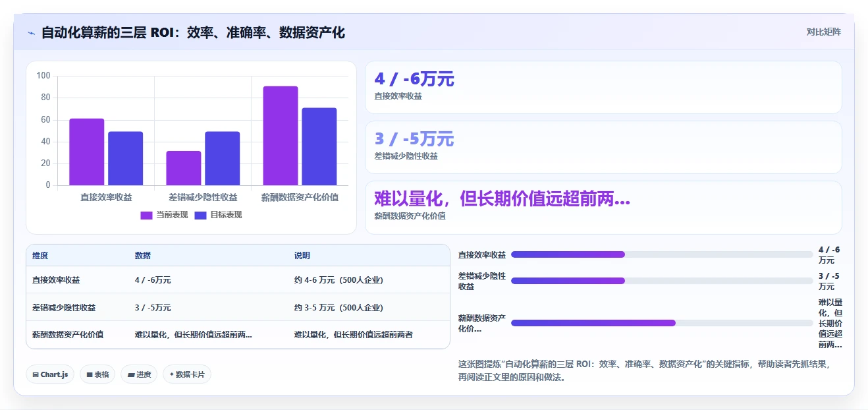Click the chart axis label 薪酬数据资产化价值

(300, 197)
